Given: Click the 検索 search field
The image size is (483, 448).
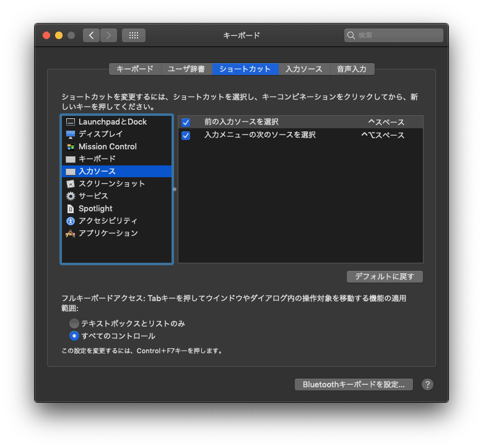Looking at the screenshot, I should click(x=394, y=35).
